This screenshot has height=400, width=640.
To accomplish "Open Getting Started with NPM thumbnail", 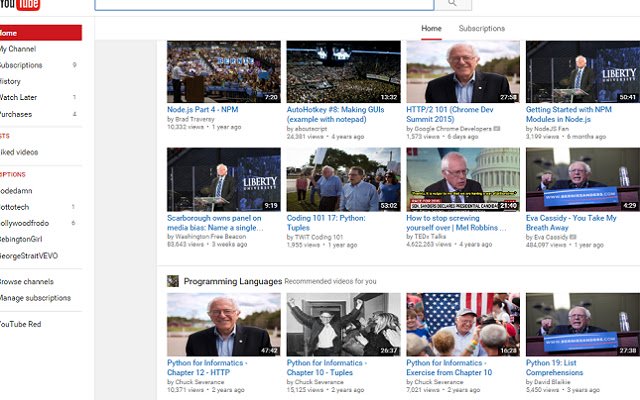I will click(583, 71).
